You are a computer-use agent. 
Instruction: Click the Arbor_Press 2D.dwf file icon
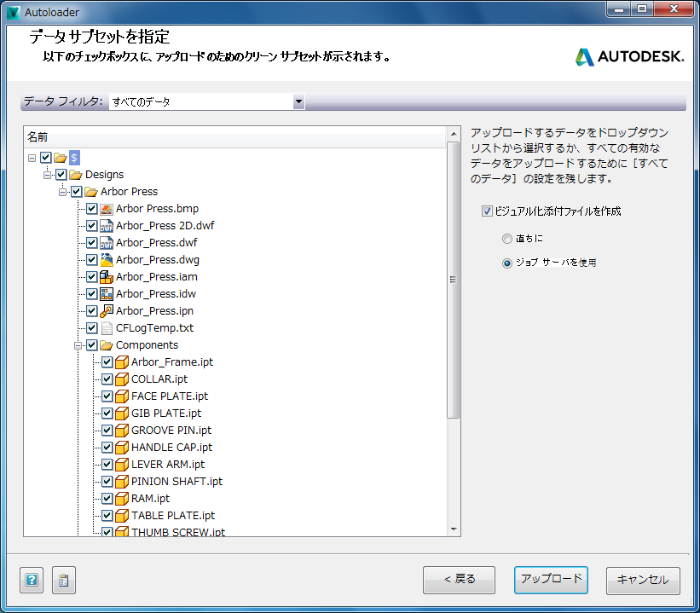107,226
